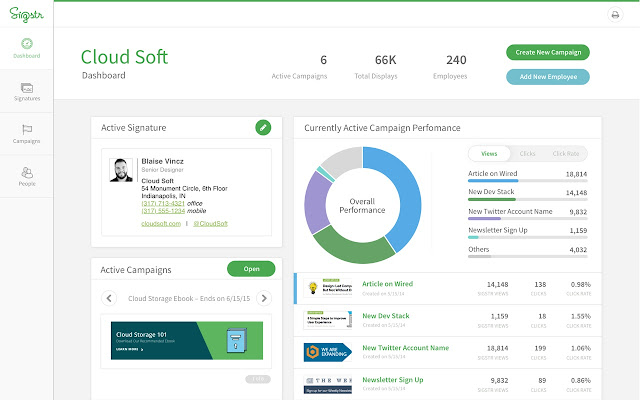Click the Sigstr logo
This screenshot has height=400, width=640.
[27, 14]
